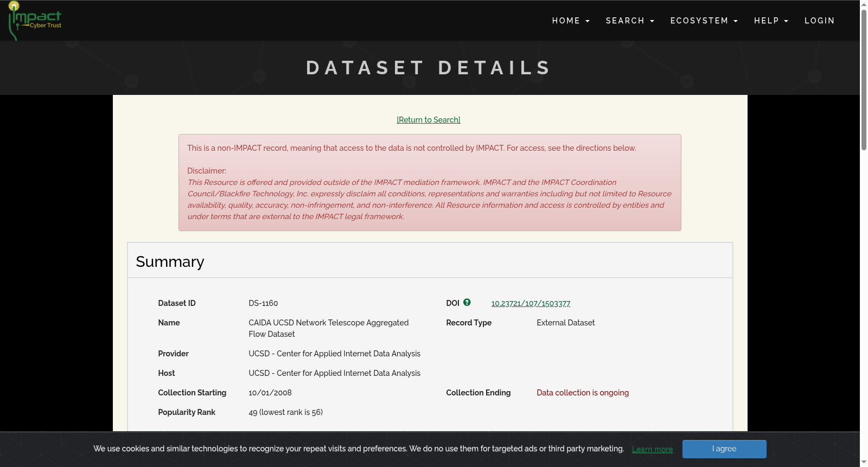The height and width of the screenshot is (467, 868).
Task: Click the scrollbar down arrow
Action: tap(864, 463)
